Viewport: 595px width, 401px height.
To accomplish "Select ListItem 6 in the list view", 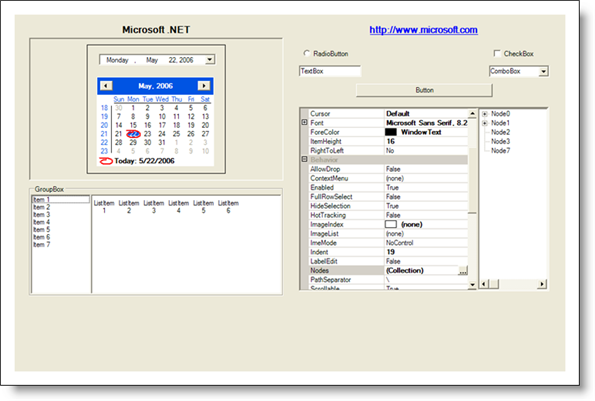I will (228, 207).
